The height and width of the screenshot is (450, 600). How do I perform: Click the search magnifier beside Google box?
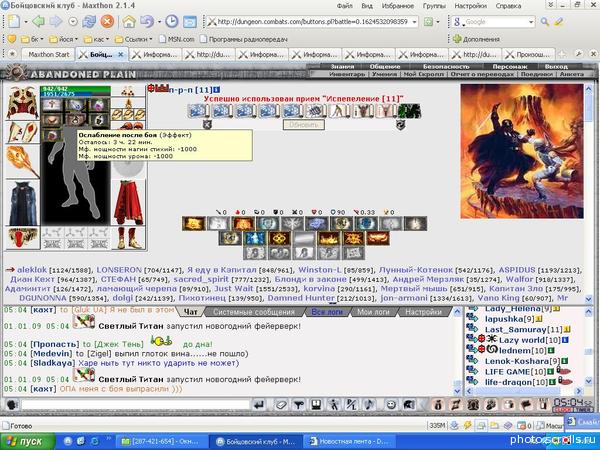[x=545, y=22]
